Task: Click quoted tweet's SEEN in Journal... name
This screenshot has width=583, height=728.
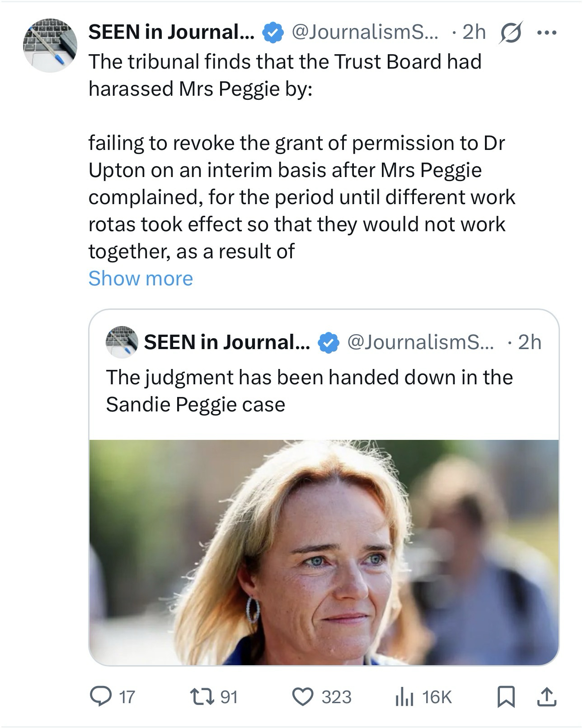Action: pos(227,342)
